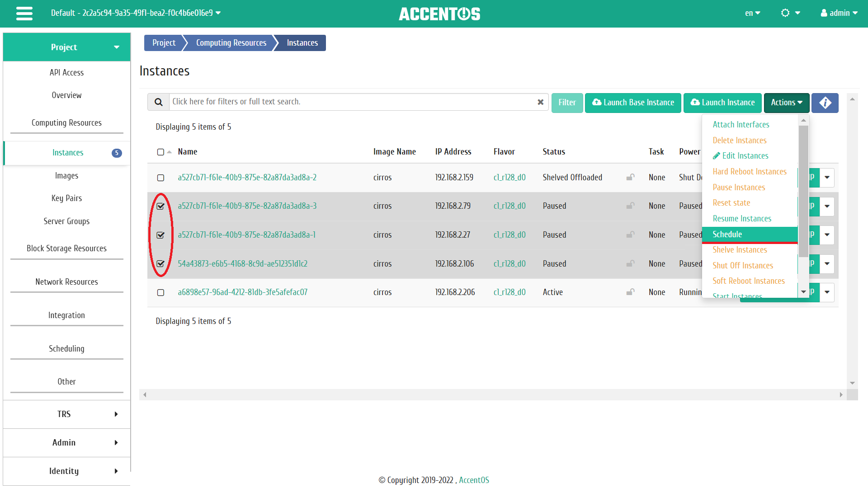Click the AccentOS footer link
This screenshot has height=488, width=868.
point(474,480)
